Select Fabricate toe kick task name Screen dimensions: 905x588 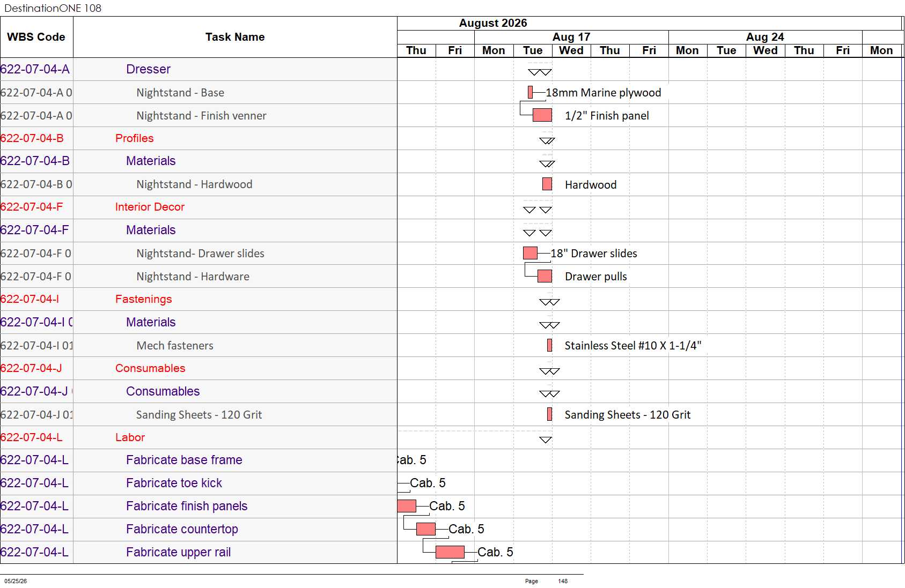(x=174, y=483)
